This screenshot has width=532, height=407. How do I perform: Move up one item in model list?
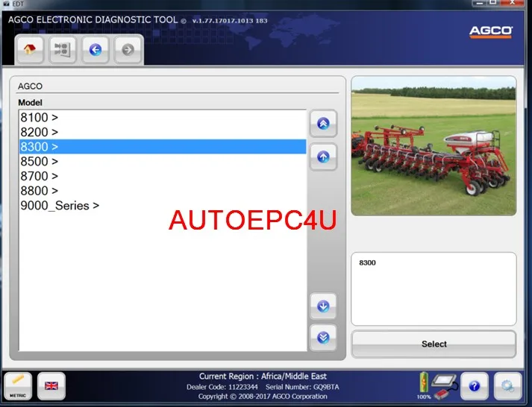click(x=323, y=157)
